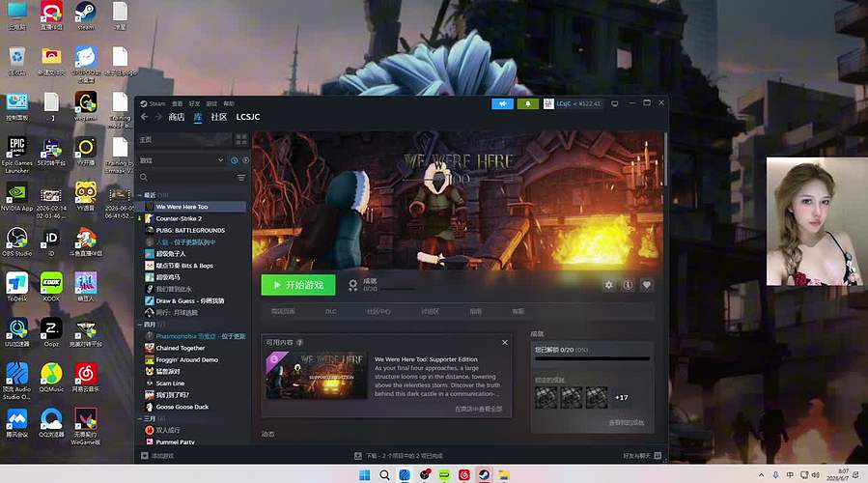Open the 下载 downloads status bar
Screen dimensions: 868x483
coord(399,456)
